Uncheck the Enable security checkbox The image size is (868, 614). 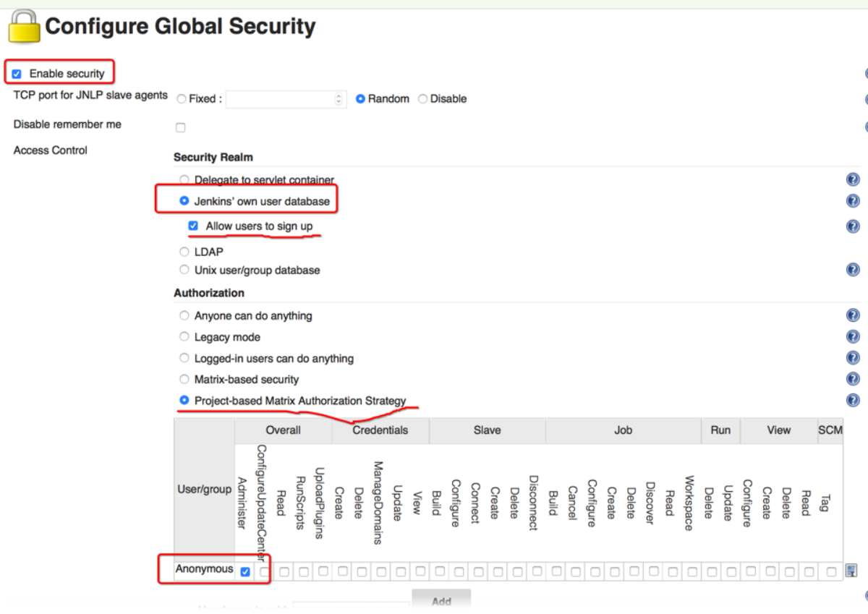point(17,74)
